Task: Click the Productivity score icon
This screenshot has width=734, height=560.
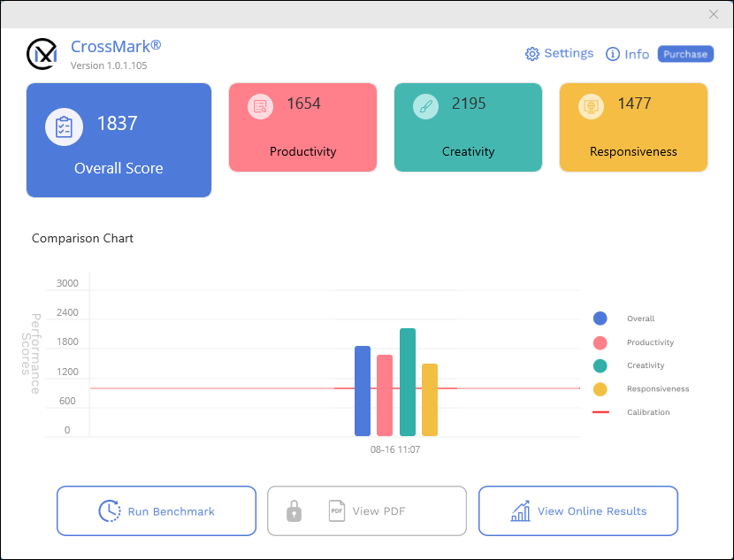Action: coord(260,107)
